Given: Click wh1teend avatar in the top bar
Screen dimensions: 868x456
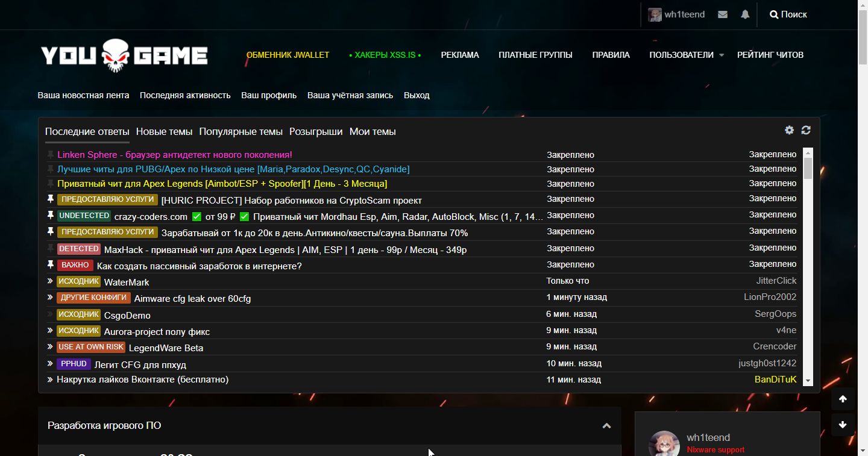Looking at the screenshot, I should tap(655, 14).
